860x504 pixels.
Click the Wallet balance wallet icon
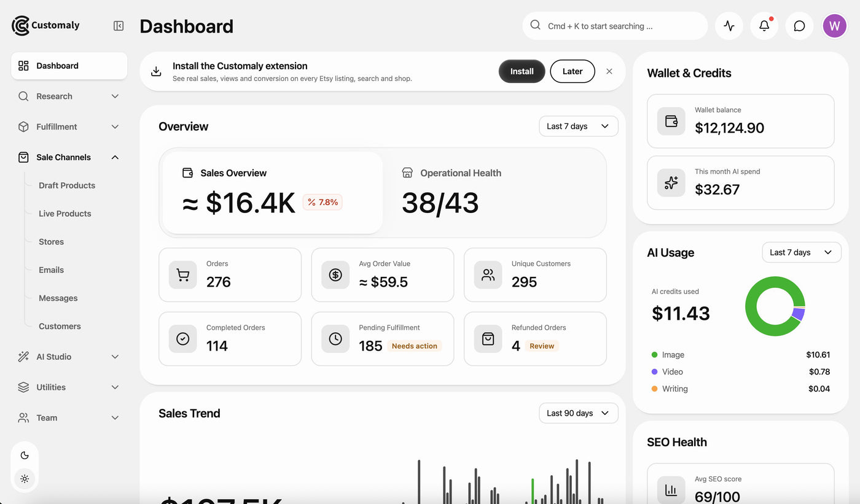pyautogui.click(x=671, y=121)
